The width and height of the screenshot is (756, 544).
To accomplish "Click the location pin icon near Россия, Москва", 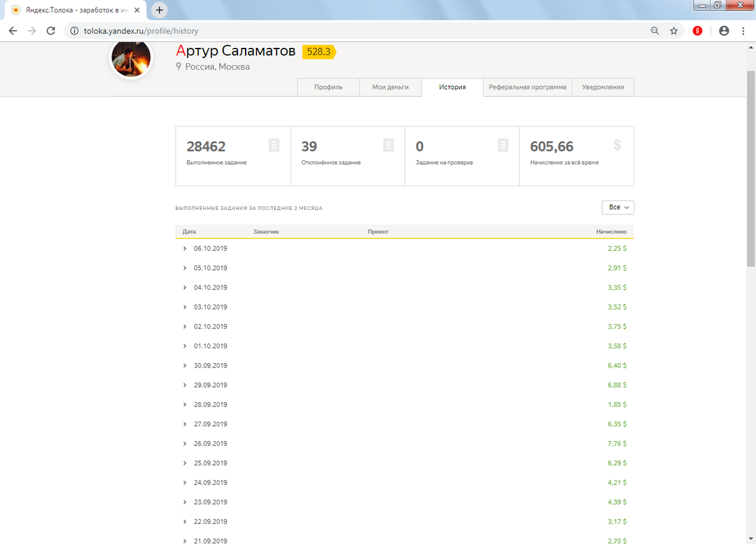I will 179,67.
